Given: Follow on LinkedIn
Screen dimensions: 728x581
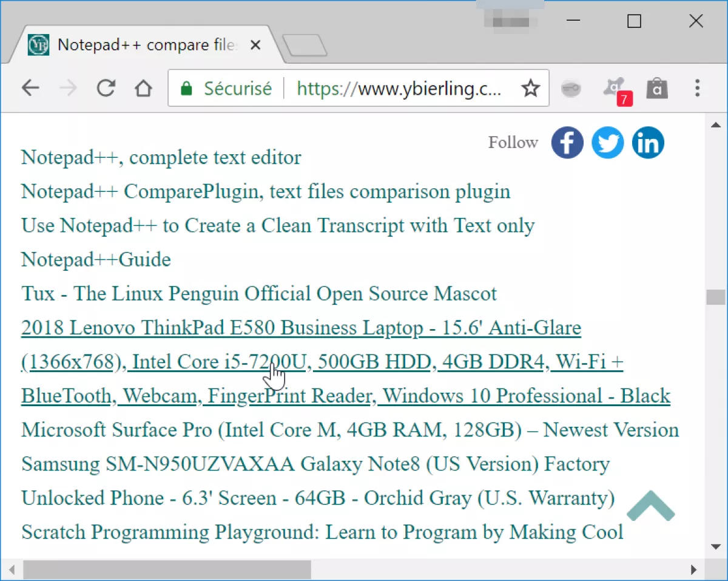Looking at the screenshot, I should pos(648,143).
